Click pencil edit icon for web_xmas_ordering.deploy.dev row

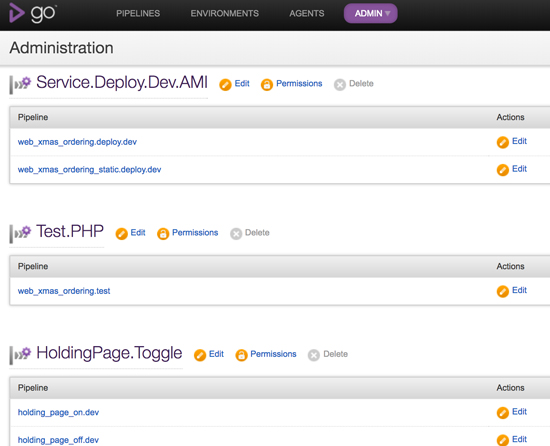[503, 142]
